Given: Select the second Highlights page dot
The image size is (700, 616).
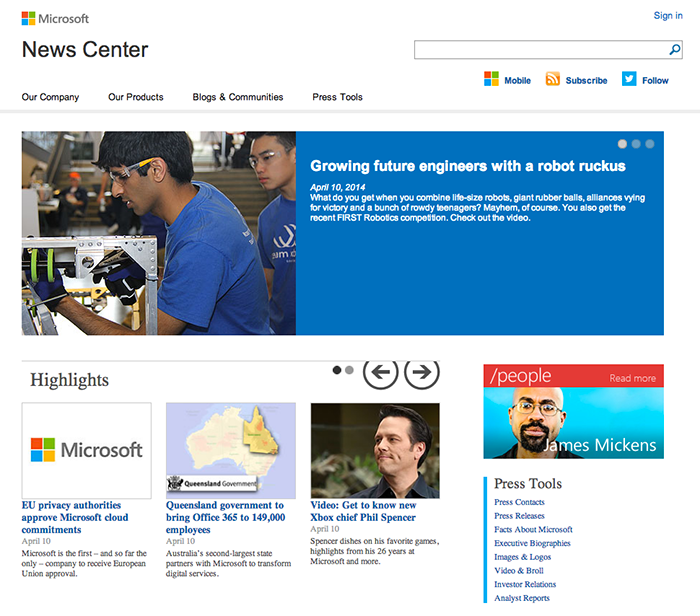Looking at the screenshot, I should coord(349,370).
